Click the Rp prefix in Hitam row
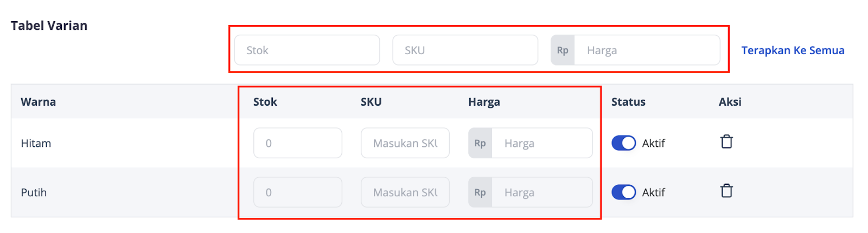Image resolution: width=868 pixels, height=233 pixels. [x=480, y=143]
